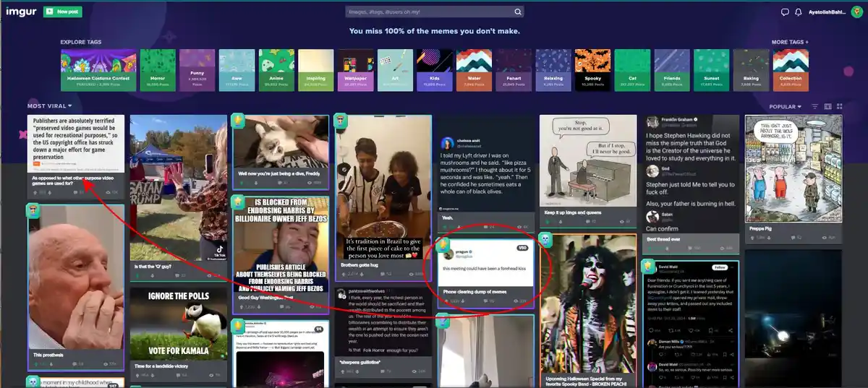Screen dimensions: 868x388
Task: Select the Fanart tag tile
Action: (x=514, y=70)
